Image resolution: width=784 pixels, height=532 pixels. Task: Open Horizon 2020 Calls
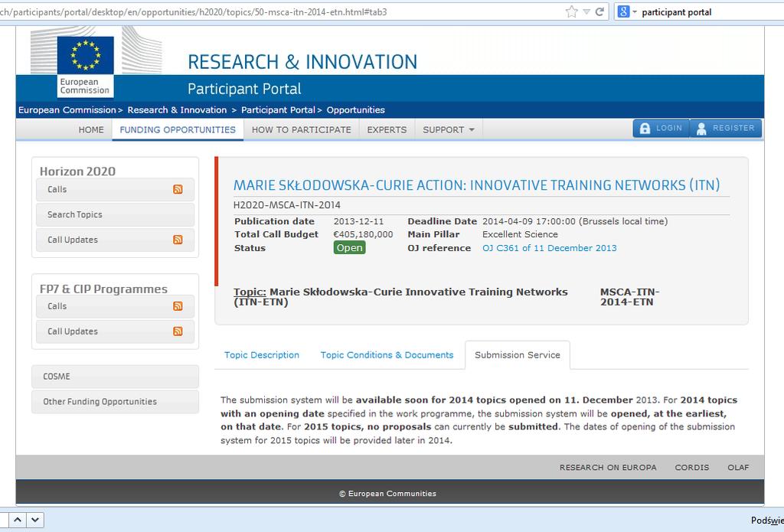click(115, 190)
